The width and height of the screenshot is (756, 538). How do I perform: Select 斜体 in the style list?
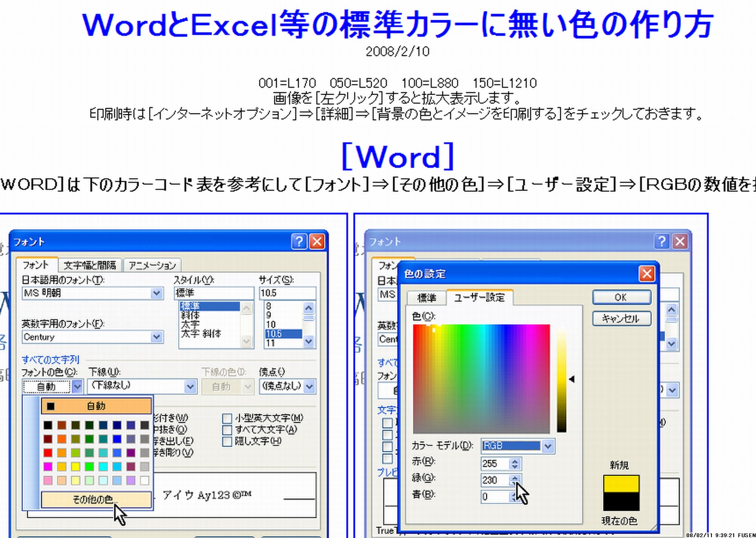coord(190,315)
